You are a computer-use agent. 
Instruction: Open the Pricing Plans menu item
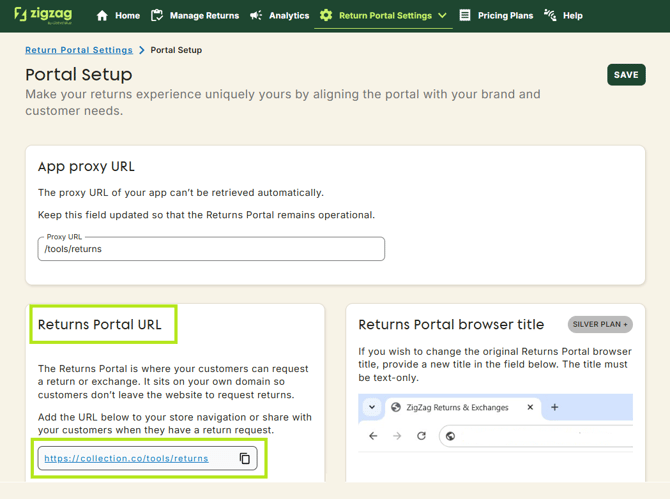point(505,16)
